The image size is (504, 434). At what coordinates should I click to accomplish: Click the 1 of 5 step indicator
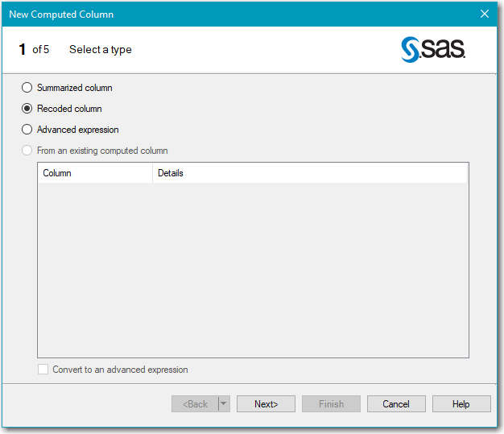[34, 50]
